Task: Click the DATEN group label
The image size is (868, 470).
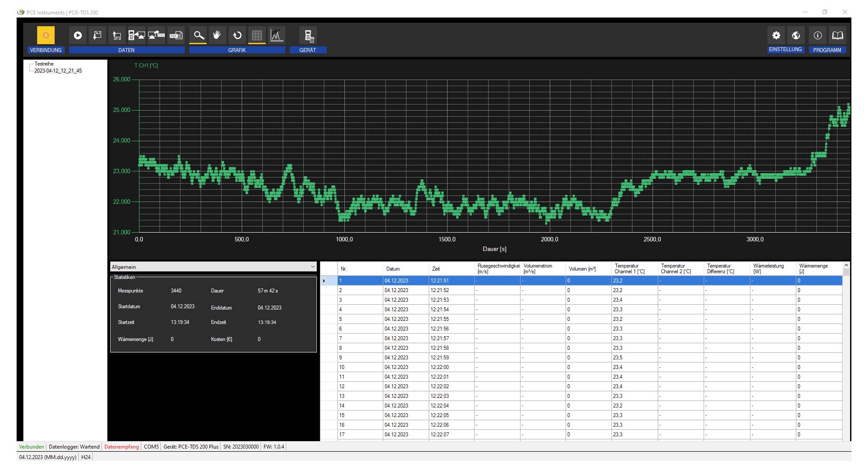Action: pyautogui.click(x=127, y=50)
